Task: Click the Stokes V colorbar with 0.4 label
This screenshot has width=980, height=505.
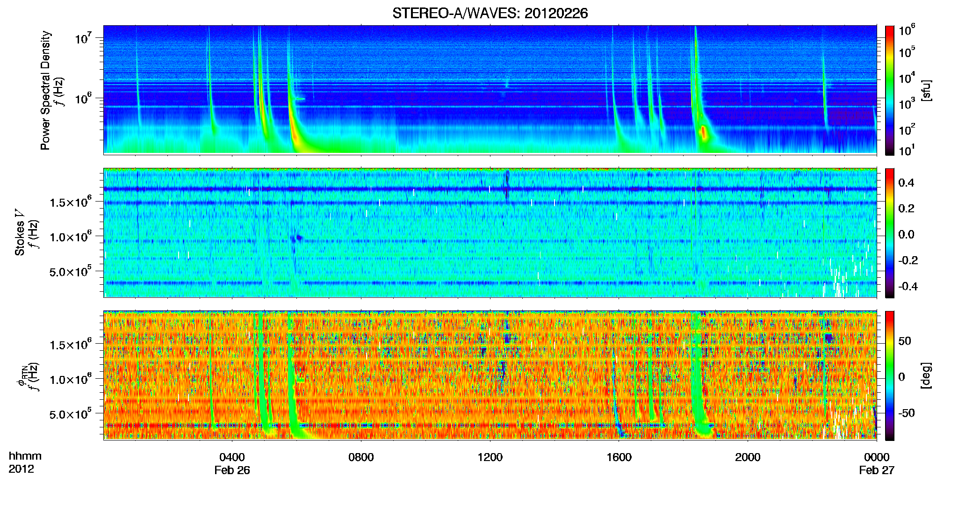Action: click(x=890, y=233)
